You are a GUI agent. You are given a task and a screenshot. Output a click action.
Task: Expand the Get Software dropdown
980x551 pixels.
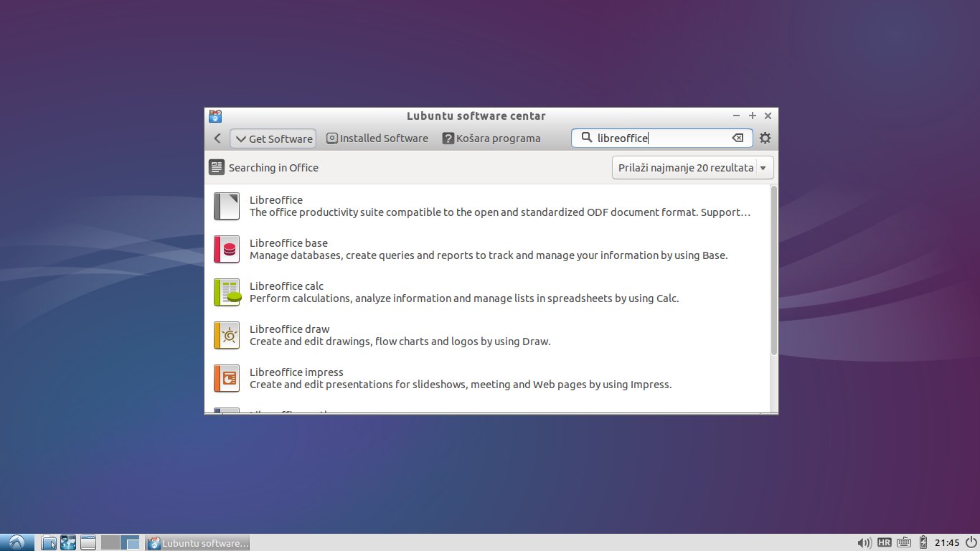coord(273,138)
